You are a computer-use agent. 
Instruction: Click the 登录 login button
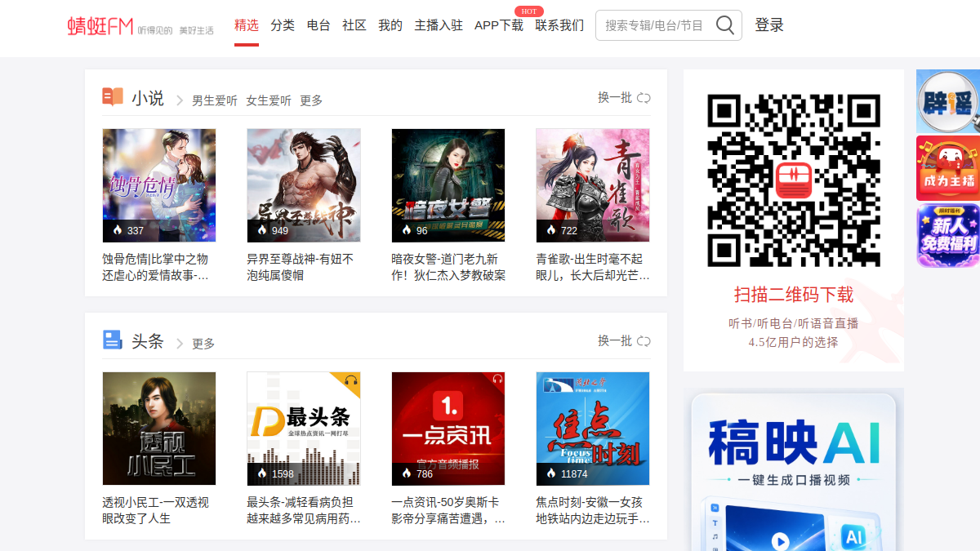pyautogui.click(x=769, y=25)
